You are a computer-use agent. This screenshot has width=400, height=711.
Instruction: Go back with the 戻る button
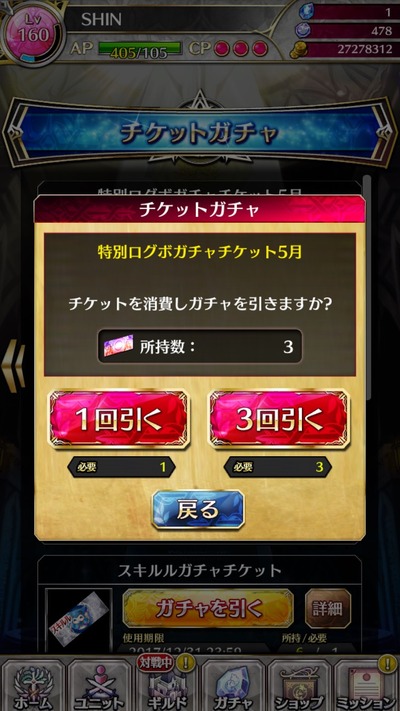click(x=198, y=510)
